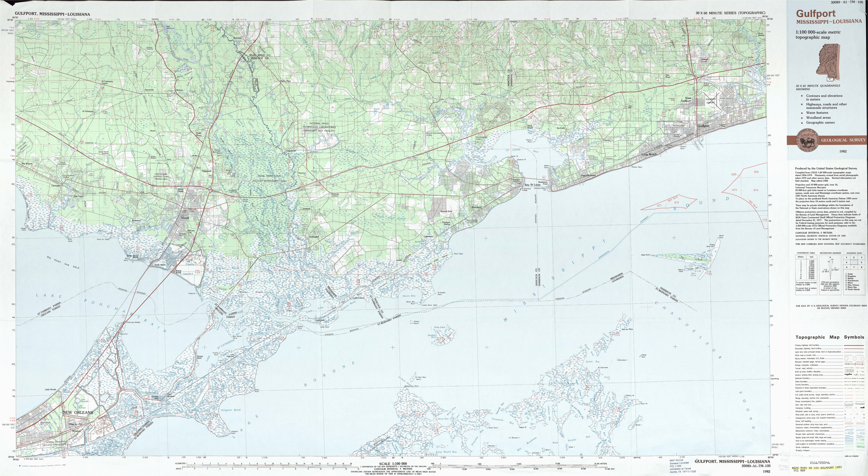Click the Big Branch label
Viewport: 868px width, 476px height.
pyautogui.click(x=27, y=164)
